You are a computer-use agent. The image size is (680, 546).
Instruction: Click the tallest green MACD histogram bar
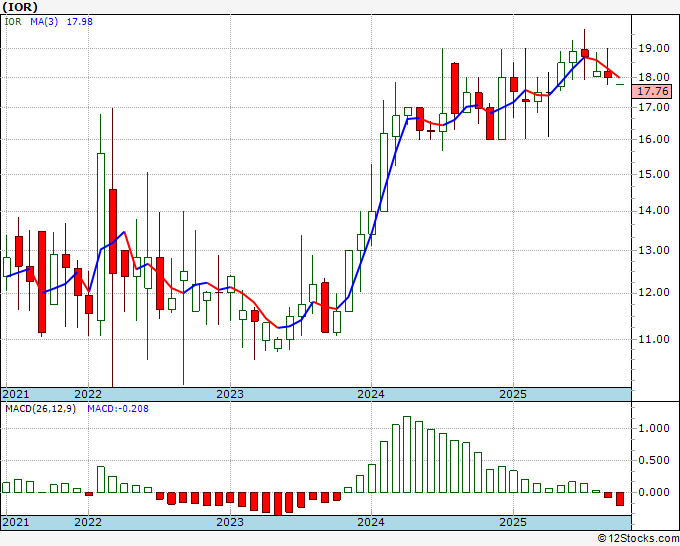click(407, 454)
